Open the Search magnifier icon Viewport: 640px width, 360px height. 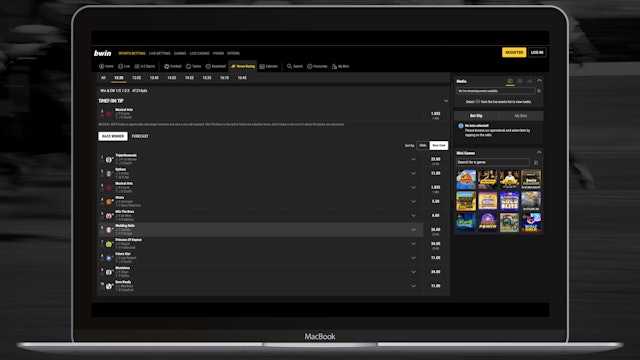pos(289,66)
